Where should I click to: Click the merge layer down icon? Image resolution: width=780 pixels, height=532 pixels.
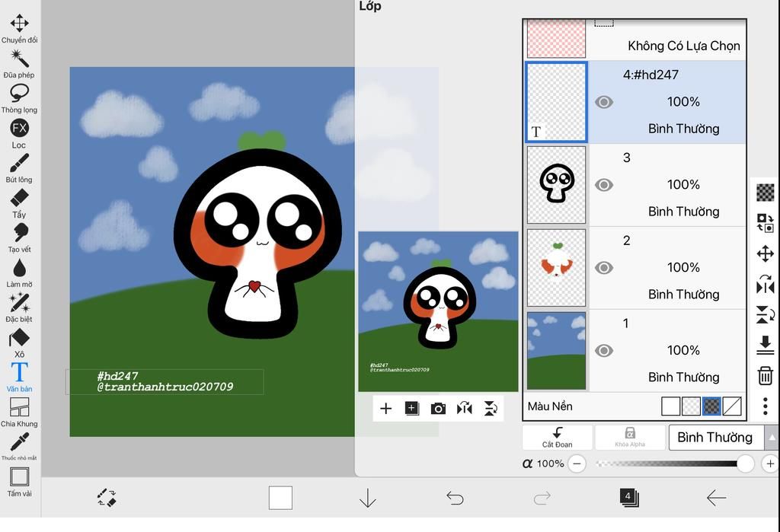tap(765, 345)
